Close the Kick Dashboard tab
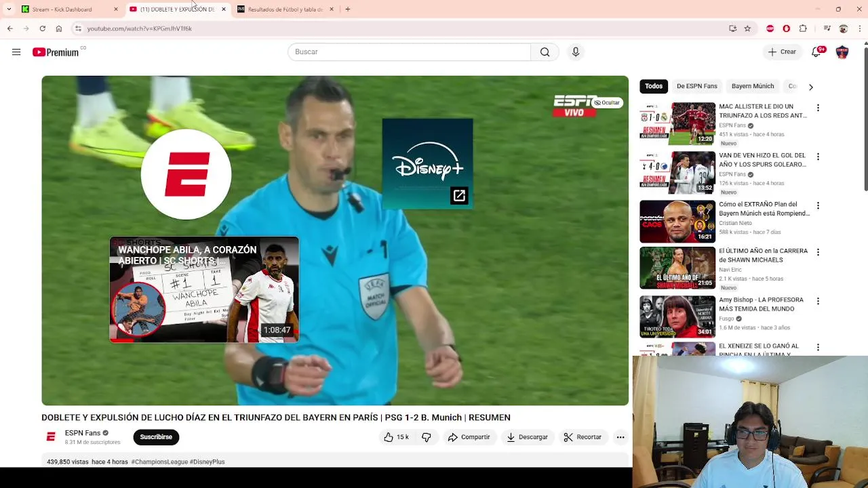Image resolution: width=868 pixels, height=488 pixels. point(116,9)
